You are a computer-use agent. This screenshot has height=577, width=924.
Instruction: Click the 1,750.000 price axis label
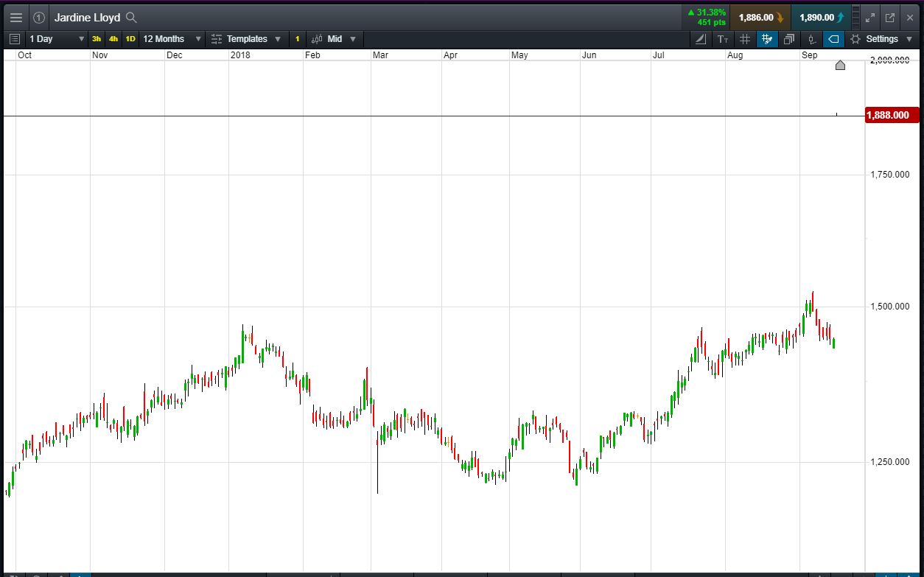tap(889, 175)
